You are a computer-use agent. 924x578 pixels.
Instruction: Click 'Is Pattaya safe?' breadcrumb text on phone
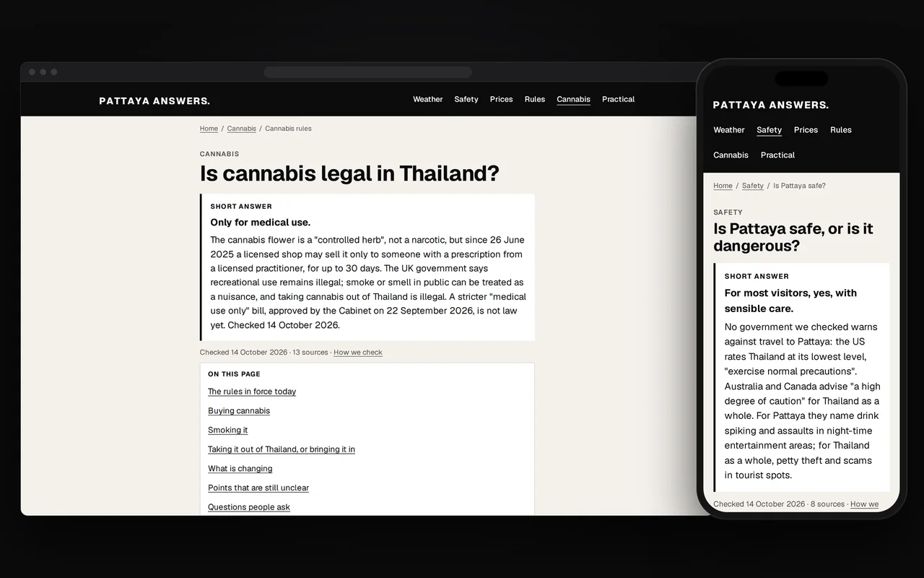[x=799, y=186]
